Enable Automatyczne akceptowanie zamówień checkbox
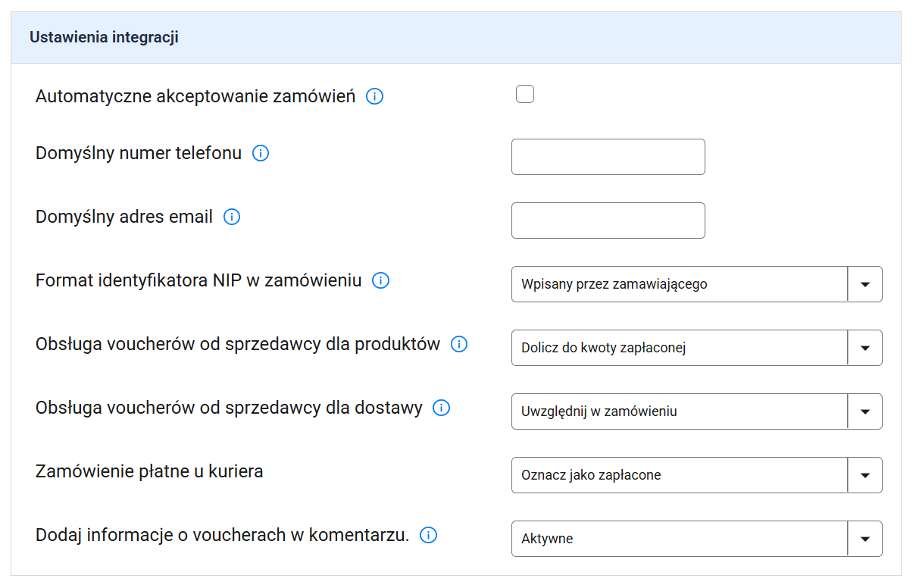The height and width of the screenshot is (588, 916). pos(524,95)
